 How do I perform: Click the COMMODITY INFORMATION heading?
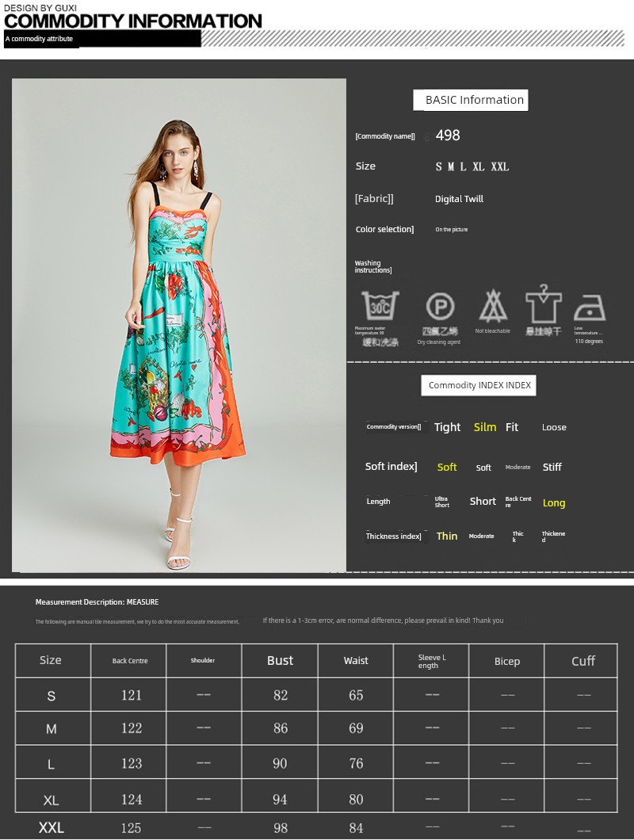tap(133, 21)
